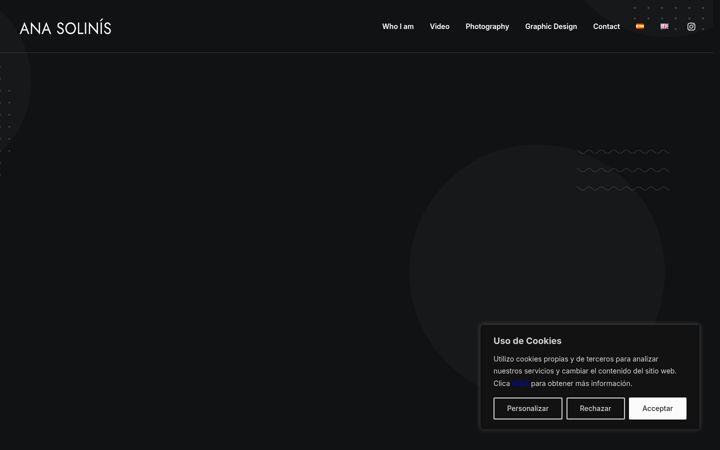Open the Video menu item
Screen dimensions: 720x450
(x=439, y=27)
